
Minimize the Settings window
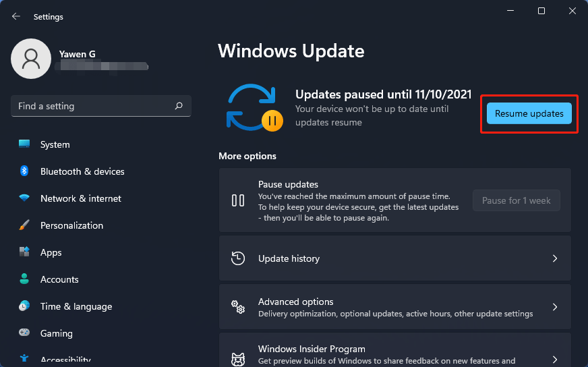point(510,11)
